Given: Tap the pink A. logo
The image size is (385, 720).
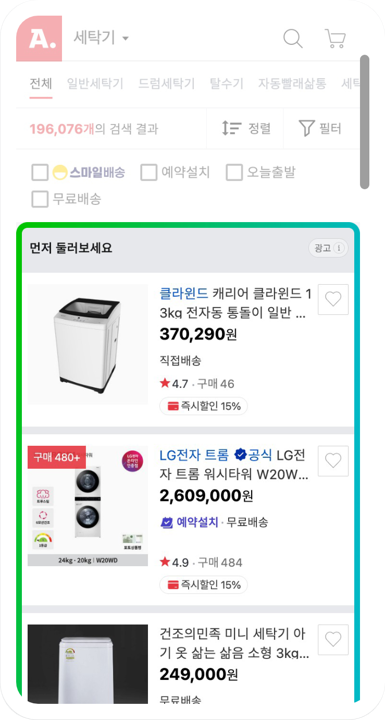Looking at the screenshot, I should (x=39, y=39).
